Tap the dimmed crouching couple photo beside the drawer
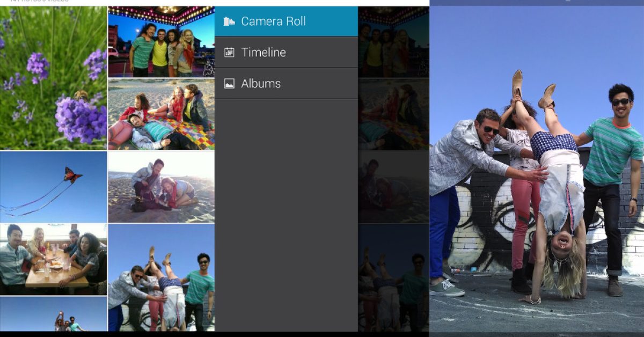 (393, 187)
